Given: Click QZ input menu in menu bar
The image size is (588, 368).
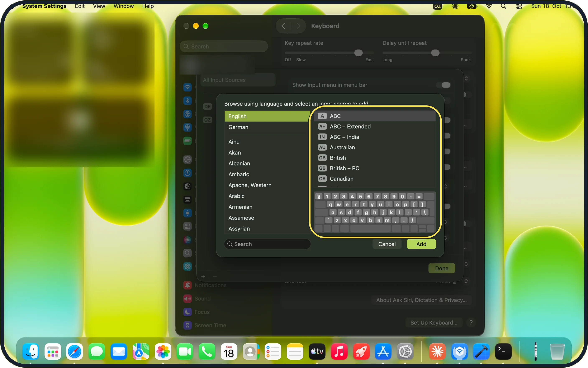Looking at the screenshot, I should pos(437,6).
